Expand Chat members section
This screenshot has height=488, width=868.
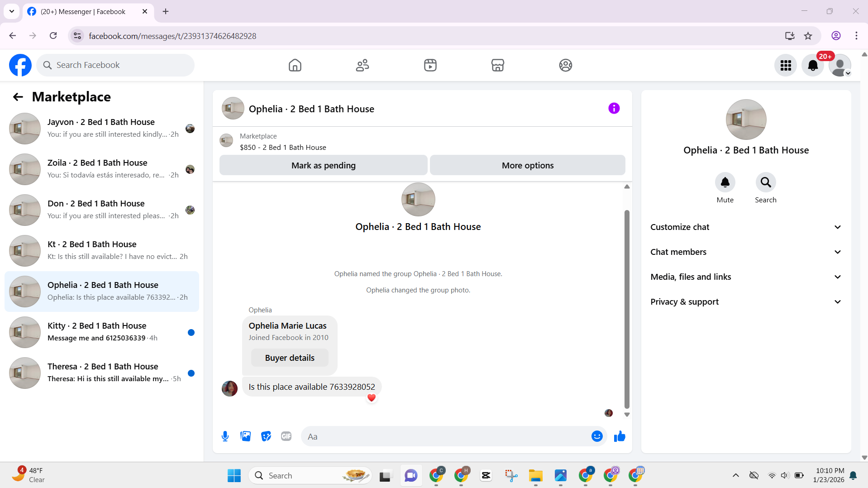pyautogui.click(x=746, y=252)
